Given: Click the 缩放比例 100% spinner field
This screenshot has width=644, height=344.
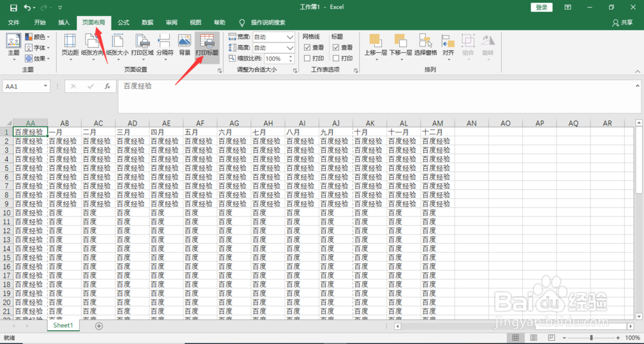Looking at the screenshot, I should (279, 59).
